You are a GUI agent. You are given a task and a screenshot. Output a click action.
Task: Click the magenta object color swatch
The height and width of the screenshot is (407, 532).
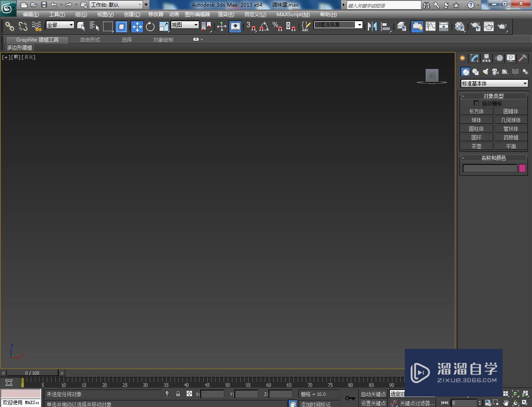(x=522, y=168)
